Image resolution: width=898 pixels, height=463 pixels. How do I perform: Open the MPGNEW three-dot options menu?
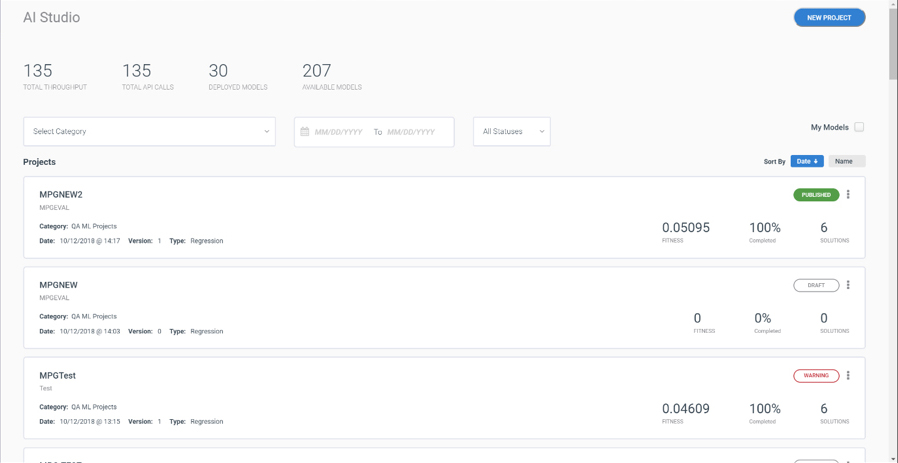848,285
